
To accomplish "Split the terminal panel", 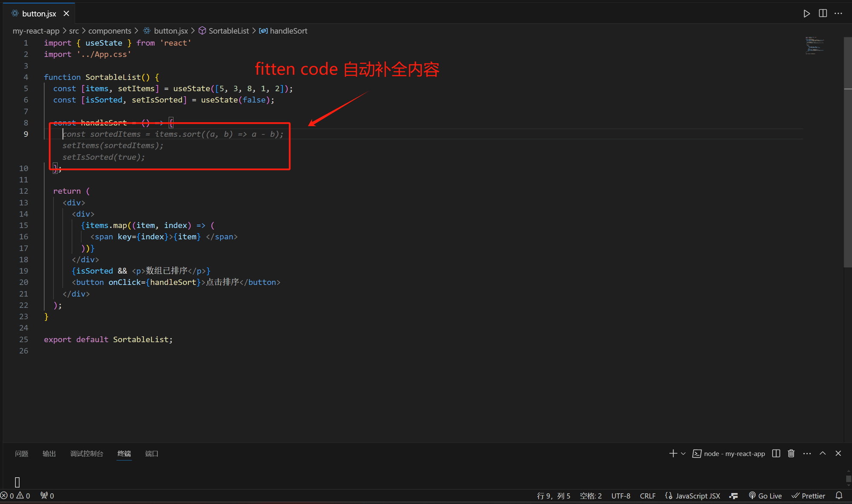I will 776,453.
